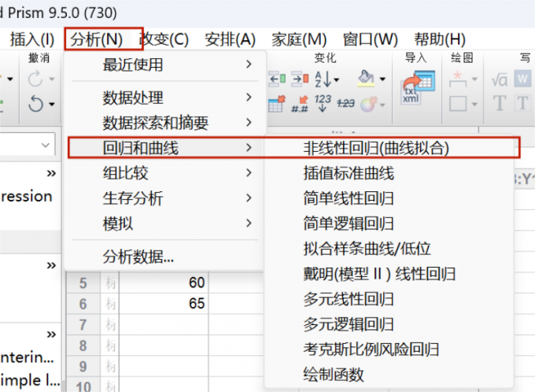
Task: Open the 分析(N) menu
Action: [x=96, y=39]
